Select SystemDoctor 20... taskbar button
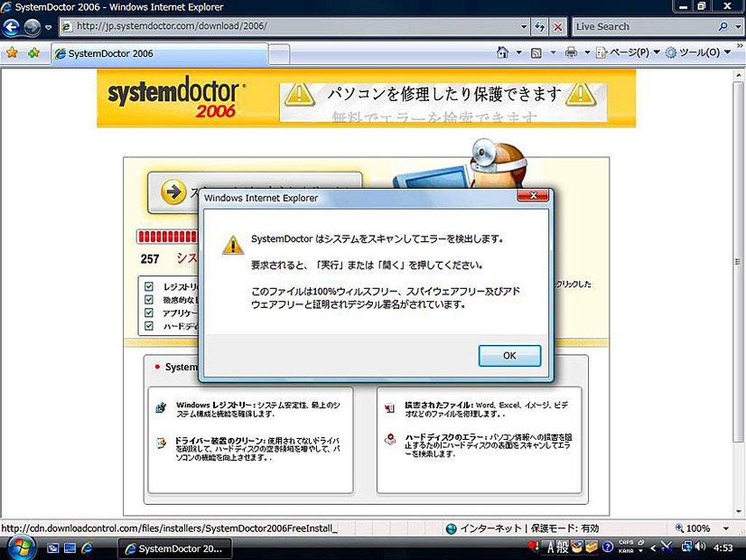This screenshot has width=746, height=560. [174, 548]
